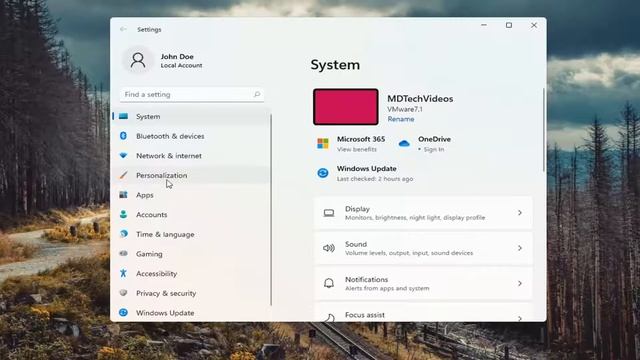Click the System page heading
Image resolution: width=640 pixels, height=360 pixels.
[x=335, y=65]
